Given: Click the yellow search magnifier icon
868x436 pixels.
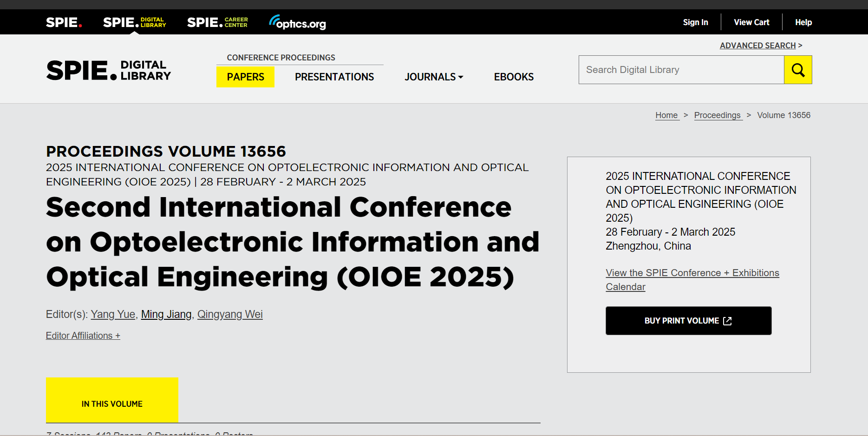Looking at the screenshot, I should pyautogui.click(x=797, y=70).
